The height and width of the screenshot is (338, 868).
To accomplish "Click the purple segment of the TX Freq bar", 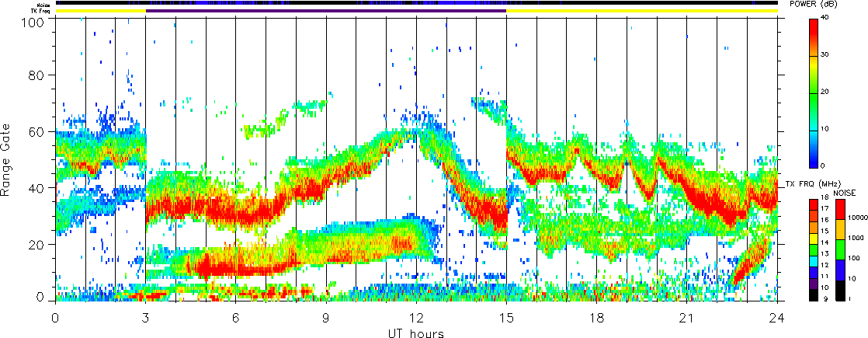I will pyautogui.click(x=326, y=11).
